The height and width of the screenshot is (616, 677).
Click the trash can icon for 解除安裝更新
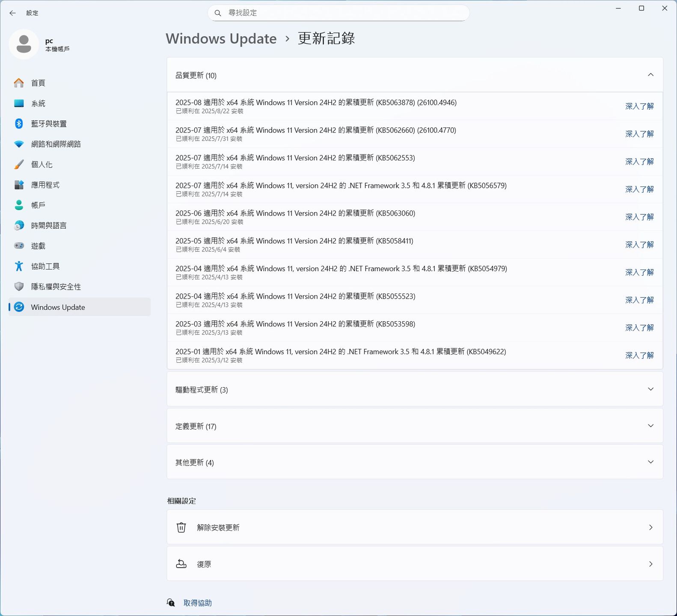pyautogui.click(x=181, y=527)
